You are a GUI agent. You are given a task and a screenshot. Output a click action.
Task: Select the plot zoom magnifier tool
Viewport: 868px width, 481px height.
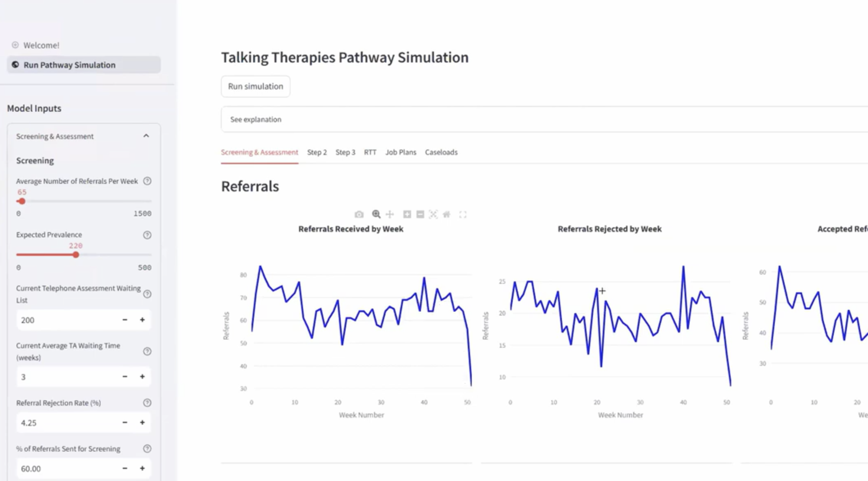(x=376, y=214)
